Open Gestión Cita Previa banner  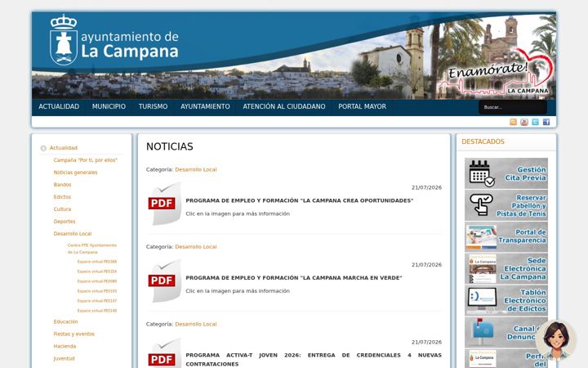(506, 173)
